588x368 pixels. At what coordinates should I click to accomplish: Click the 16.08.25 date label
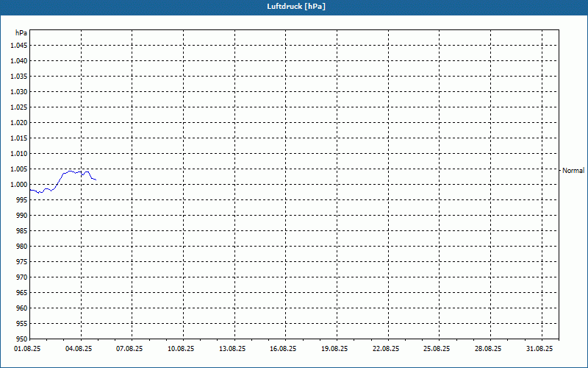[283, 349]
